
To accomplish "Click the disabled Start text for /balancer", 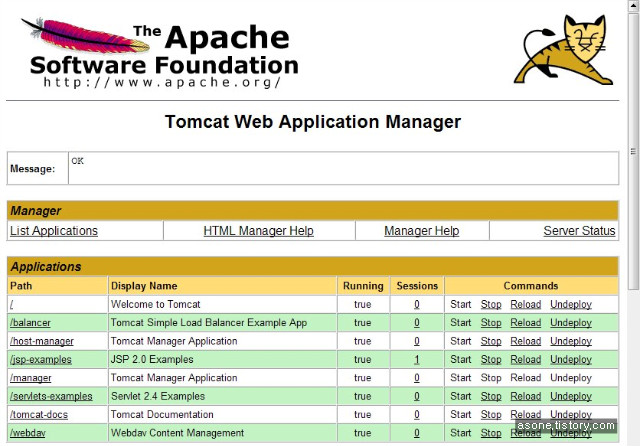I will 460,323.
